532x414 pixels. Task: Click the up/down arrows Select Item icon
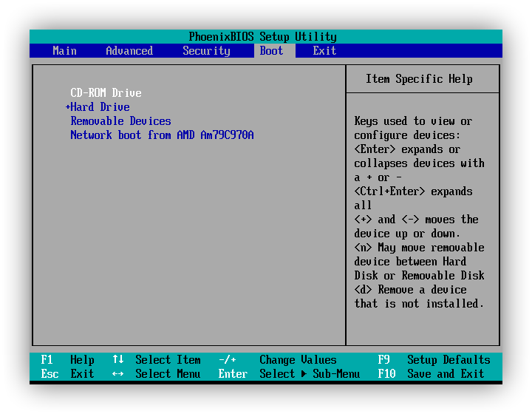pos(117,360)
